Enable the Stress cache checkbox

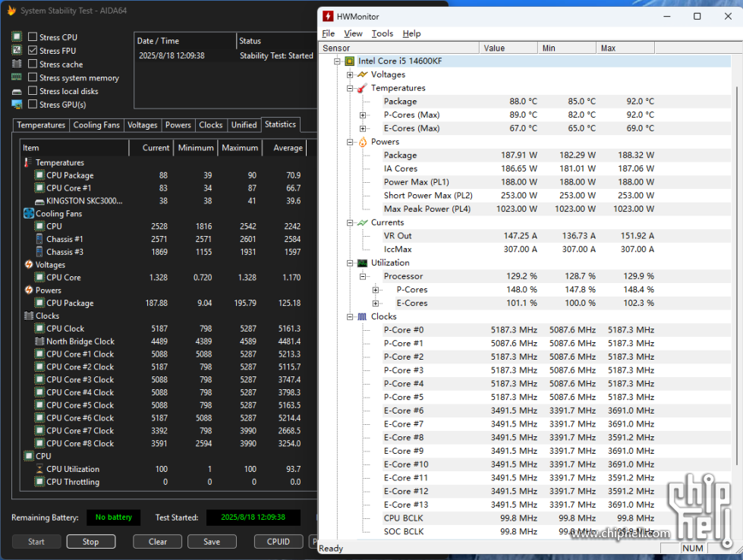click(33, 64)
